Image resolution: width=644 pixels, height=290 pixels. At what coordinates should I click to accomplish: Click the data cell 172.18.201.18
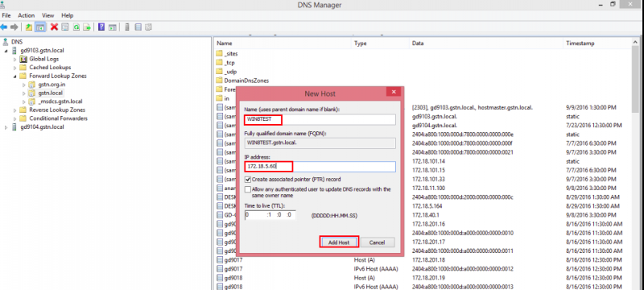pyautogui.click(x=428, y=260)
